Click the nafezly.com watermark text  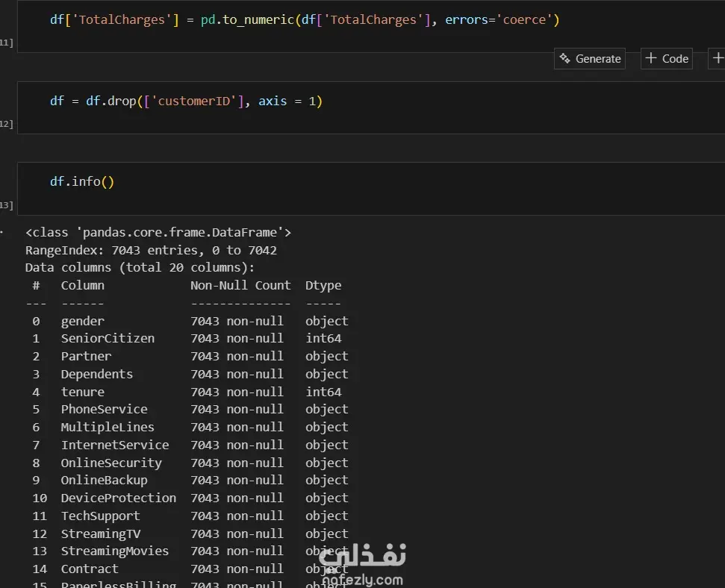(363, 580)
